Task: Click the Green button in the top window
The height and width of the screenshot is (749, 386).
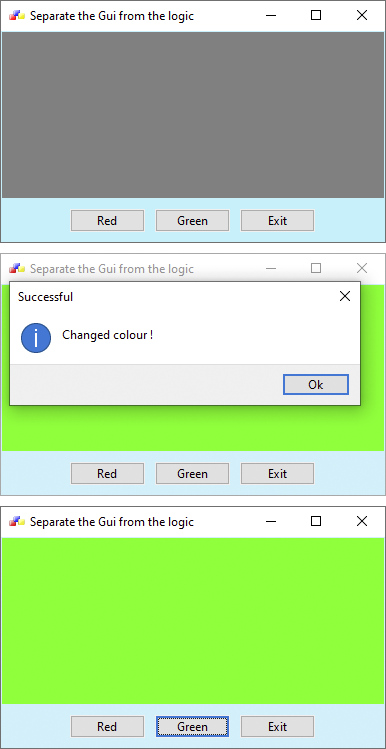Action: pos(193,221)
